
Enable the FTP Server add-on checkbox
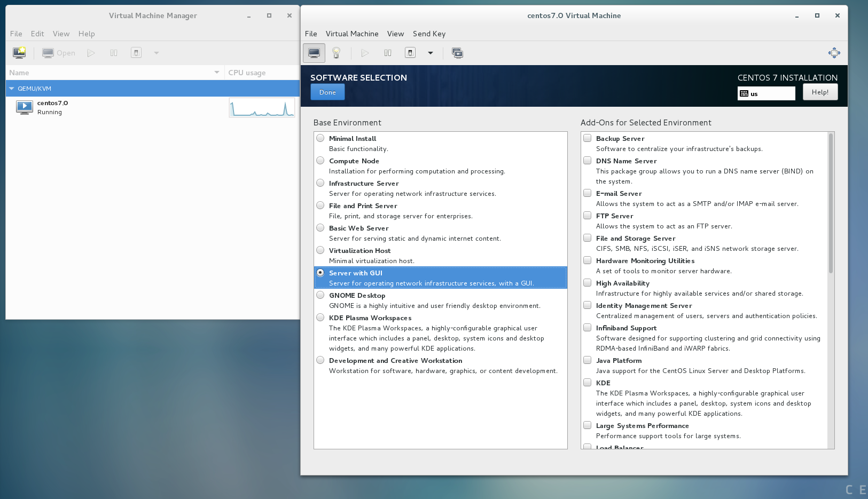588,216
